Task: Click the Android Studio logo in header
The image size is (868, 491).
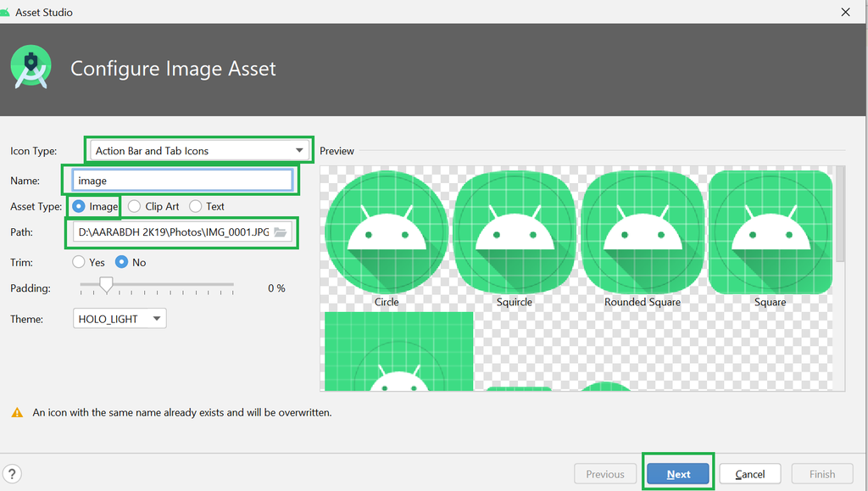Action: [x=31, y=67]
